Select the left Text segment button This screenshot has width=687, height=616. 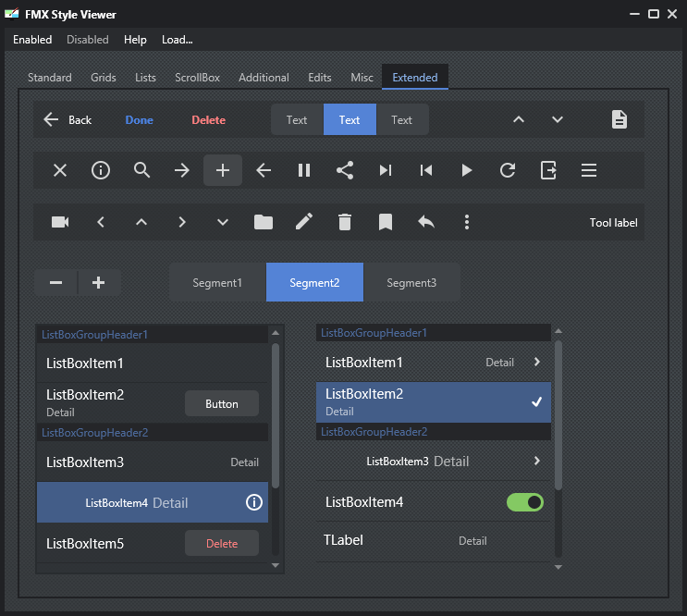click(x=297, y=119)
